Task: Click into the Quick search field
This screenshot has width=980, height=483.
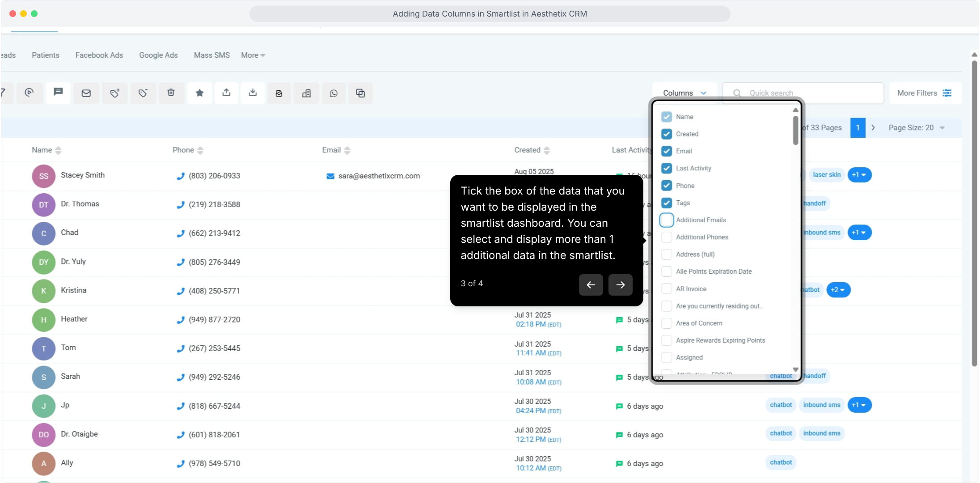Action: pos(803,93)
